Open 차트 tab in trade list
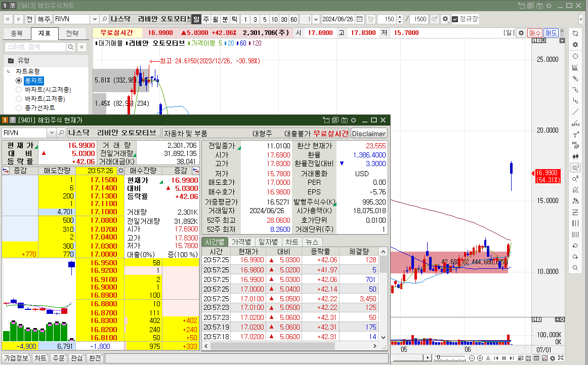This screenshot has height=365, width=588. 292,242
